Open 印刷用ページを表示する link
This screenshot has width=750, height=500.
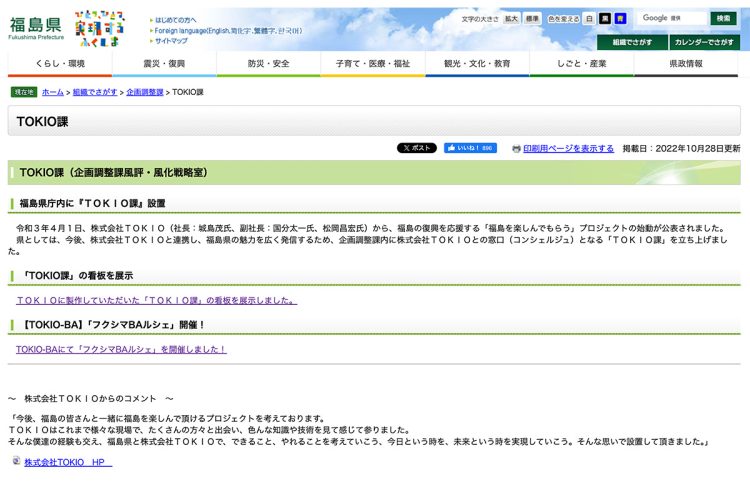pyautogui.click(x=568, y=149)
